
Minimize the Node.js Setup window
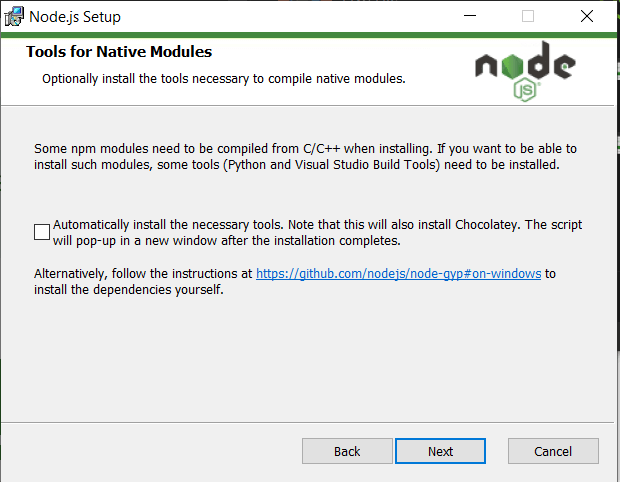(x=470, y=16)
